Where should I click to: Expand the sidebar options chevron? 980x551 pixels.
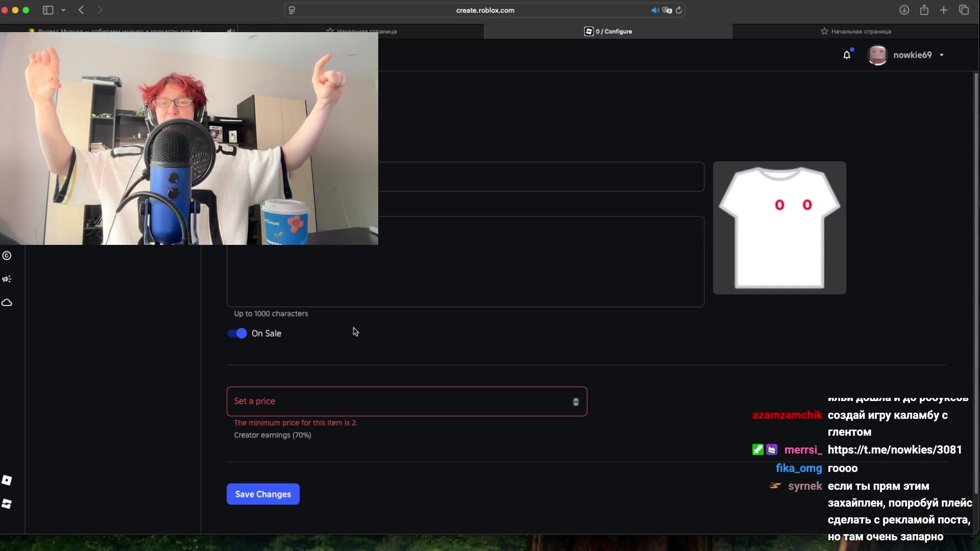pyautogui.click(x=63, y=10)
